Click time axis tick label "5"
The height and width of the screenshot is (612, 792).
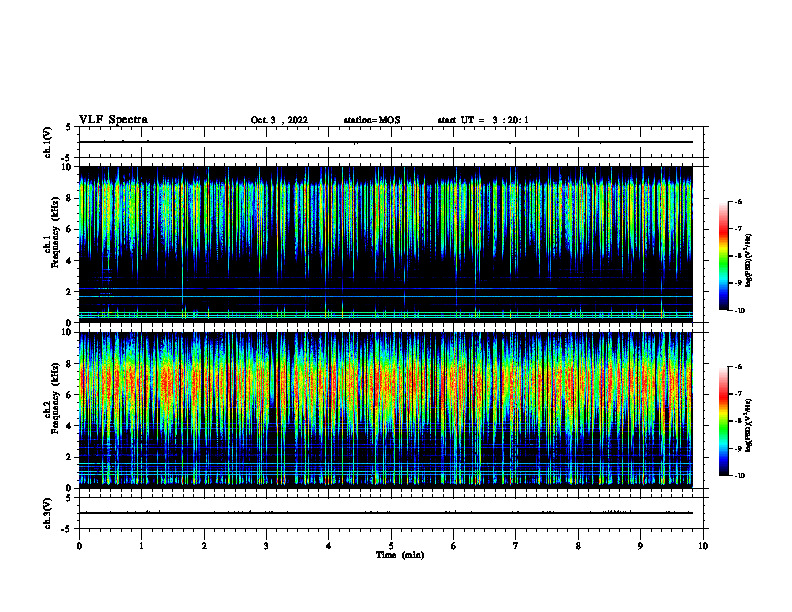[391, 546]
